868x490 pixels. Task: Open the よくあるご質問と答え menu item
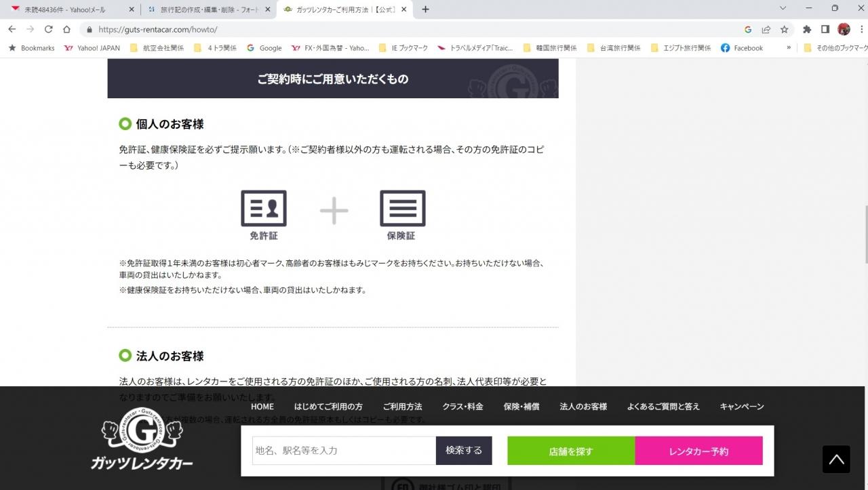tap(663, 407)
